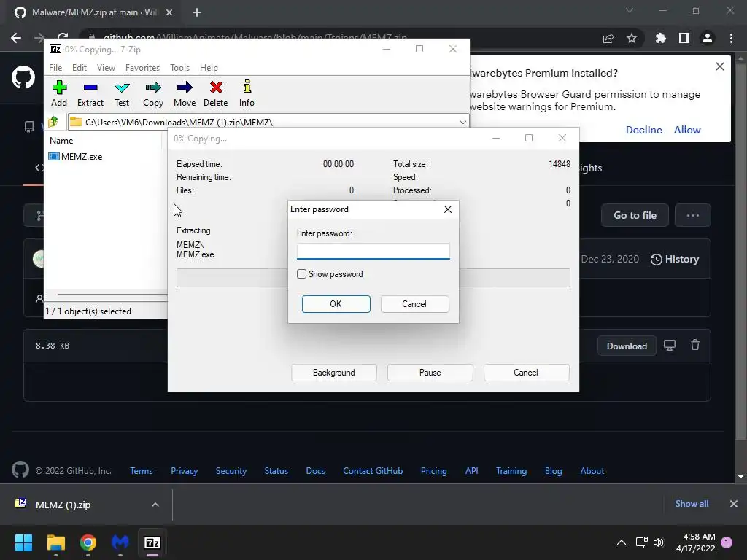Open the more file options ellipsis
The height and width of the screenshot is (560, 747).
click(693, 215)
